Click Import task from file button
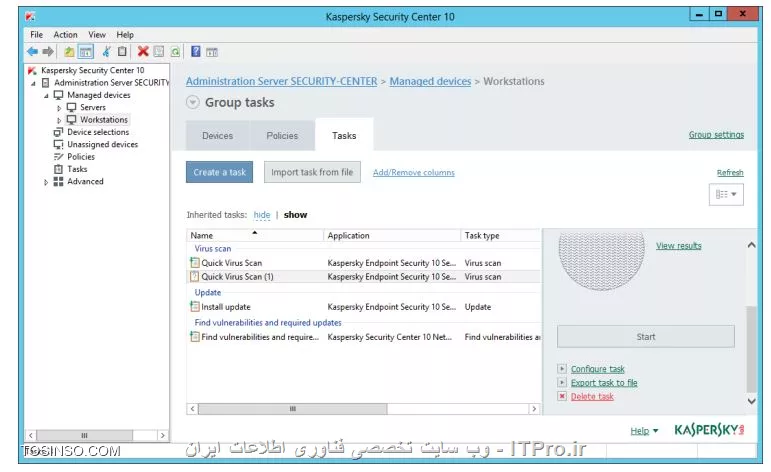Image resolution: width=771 pixels, height=472 pixels. pos(312,172)
